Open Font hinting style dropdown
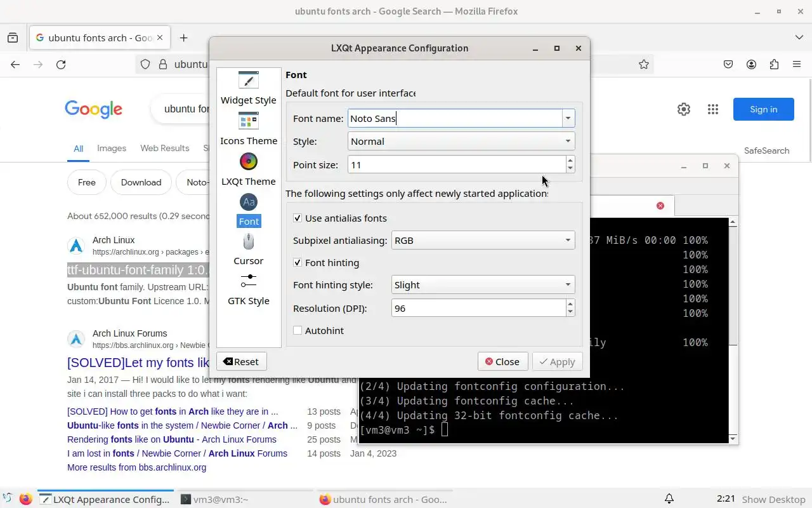 click(x=483, y=284)
